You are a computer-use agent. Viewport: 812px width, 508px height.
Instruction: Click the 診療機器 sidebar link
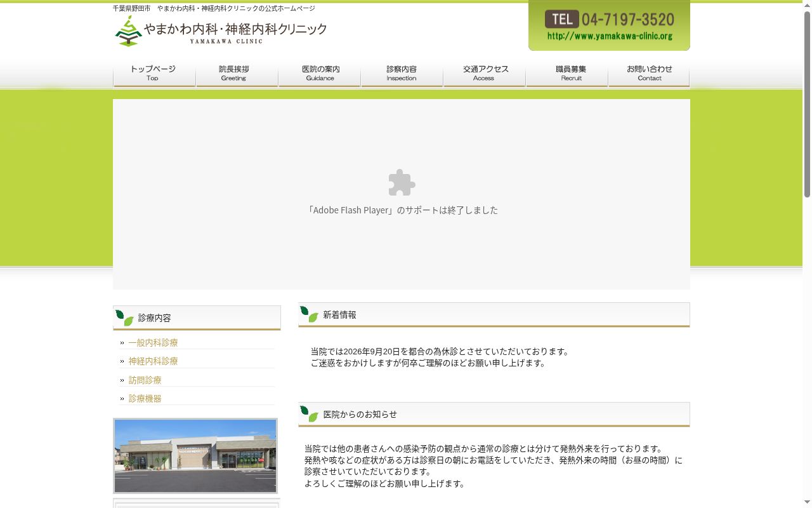point(145,398)
